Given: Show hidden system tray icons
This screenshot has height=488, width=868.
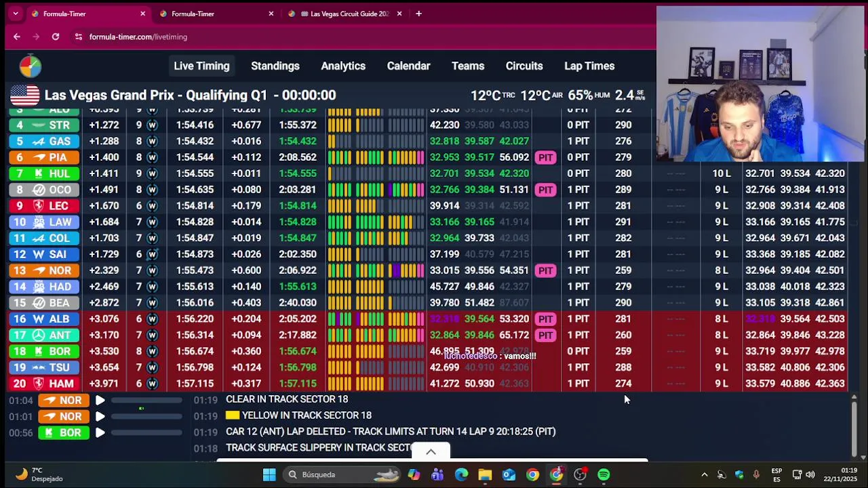Looking at the screenshot, I should [x=704, y=474].
